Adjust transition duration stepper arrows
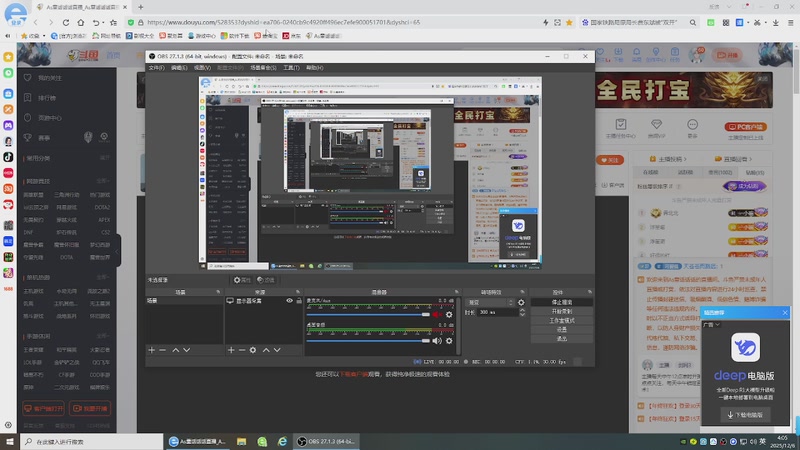The width and height of the screenshot is (800, 450). 521,312
